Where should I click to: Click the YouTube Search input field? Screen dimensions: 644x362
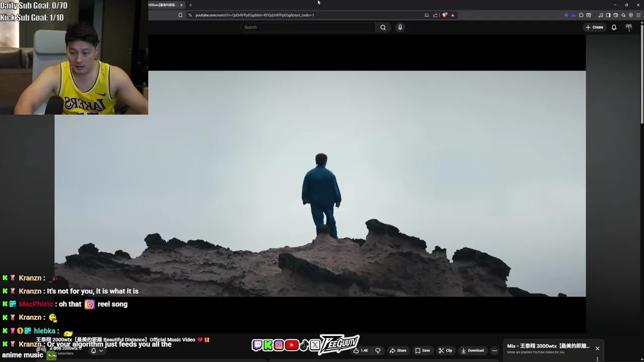coord(307,27)
